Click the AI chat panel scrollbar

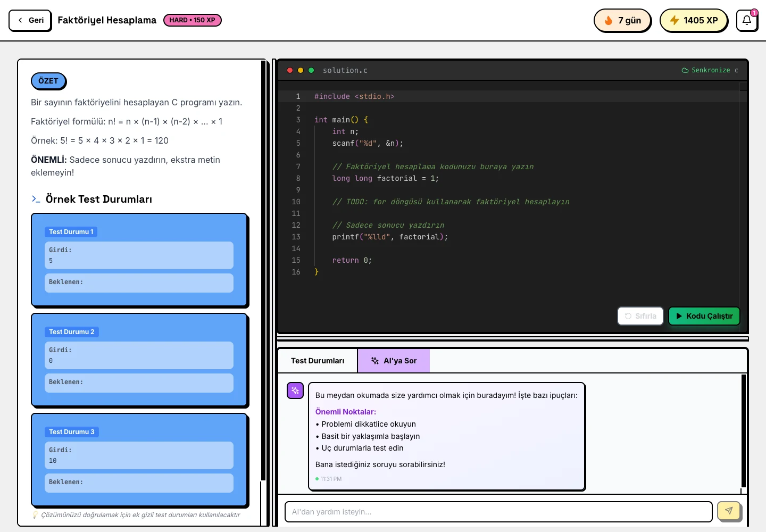click(744, 431)
